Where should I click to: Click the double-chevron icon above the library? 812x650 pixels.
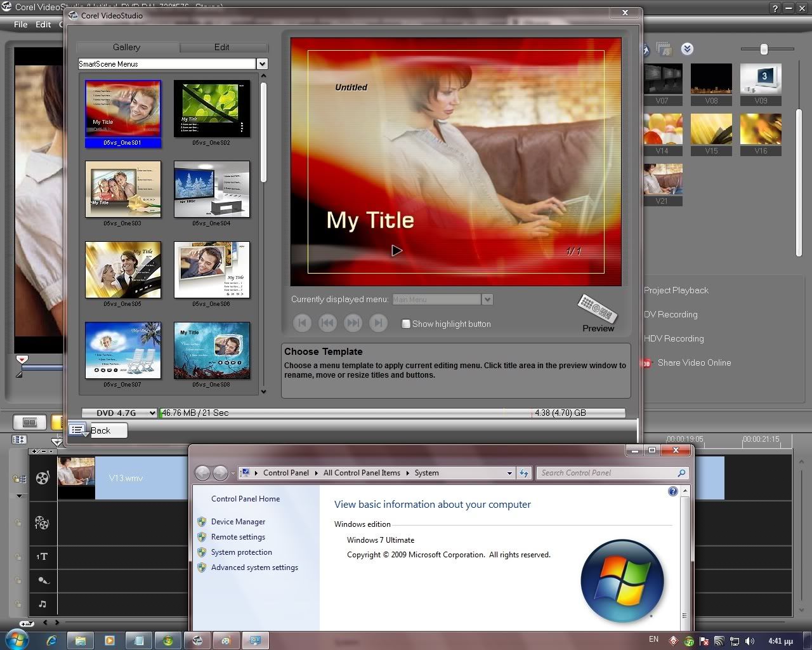687,49
